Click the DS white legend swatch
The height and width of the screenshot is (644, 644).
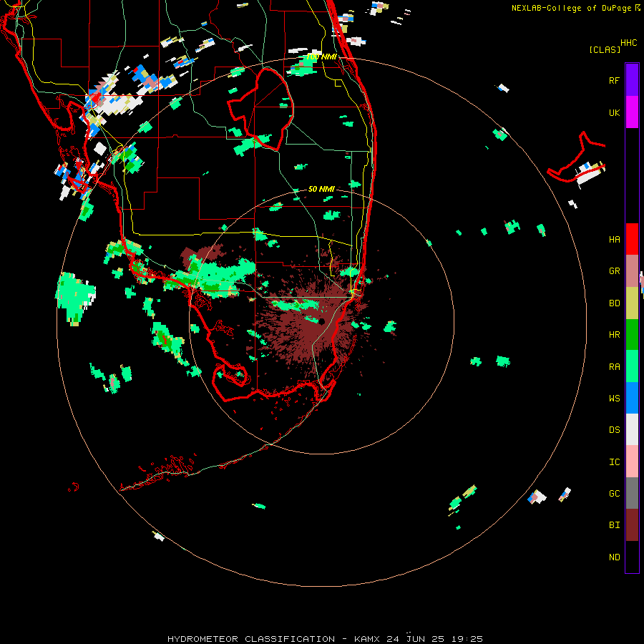point(632,429)
